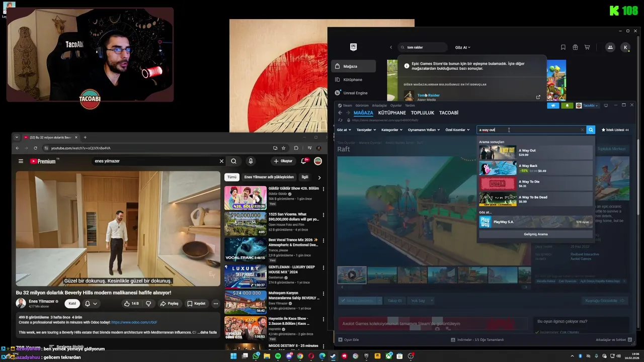
Task: Bookmark the YouTube page with star icon
Action: (x=284, y=148)
